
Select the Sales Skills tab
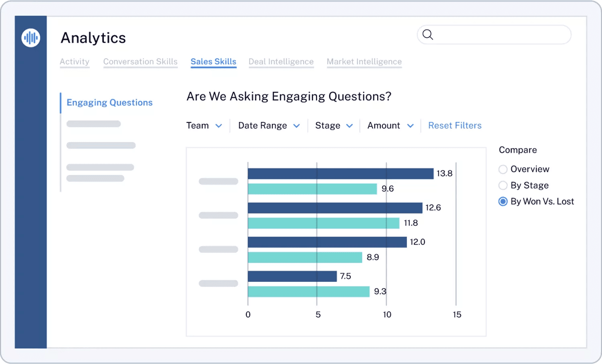click(213, 62)
